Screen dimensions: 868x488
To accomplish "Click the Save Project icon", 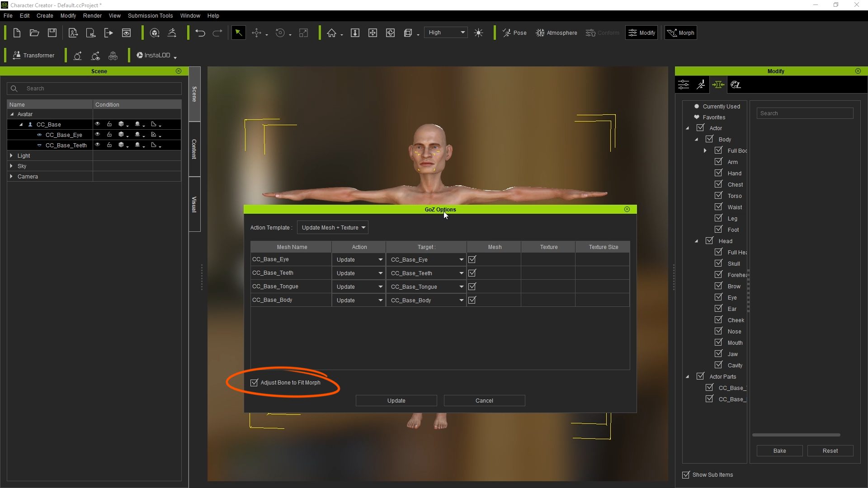I will pyautogui.click(x=52, y=33).
